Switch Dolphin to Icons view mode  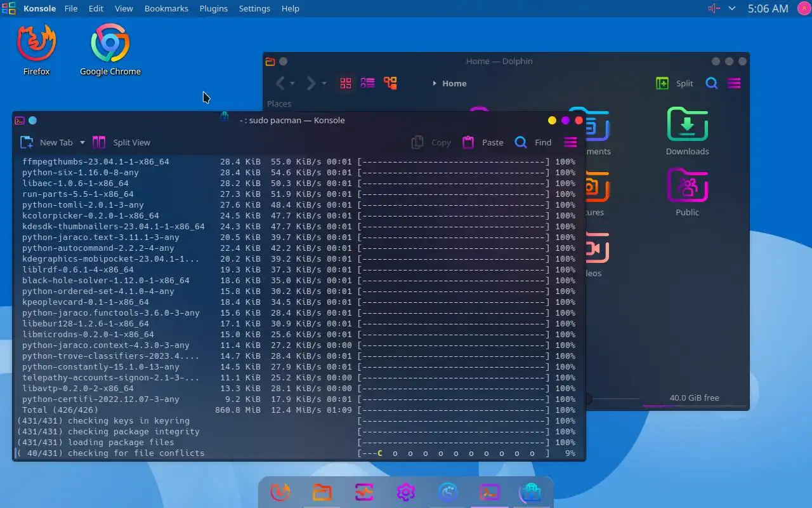[346, 83]
